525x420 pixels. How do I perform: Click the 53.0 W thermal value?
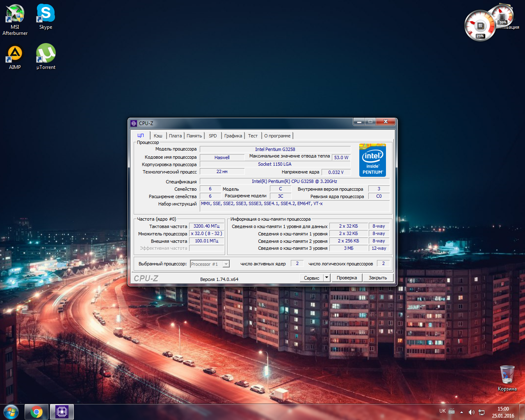(341, 157)
